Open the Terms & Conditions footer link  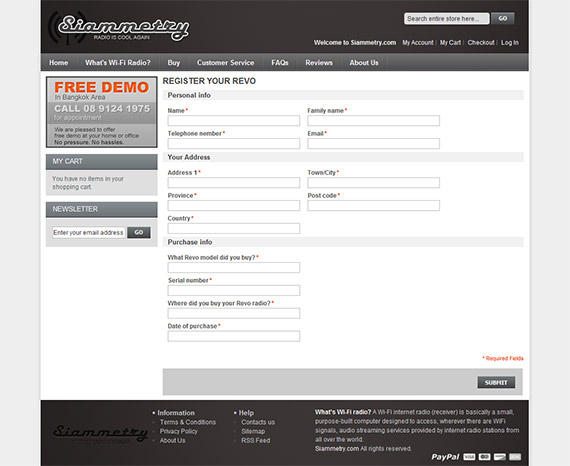tap(188, 422)
